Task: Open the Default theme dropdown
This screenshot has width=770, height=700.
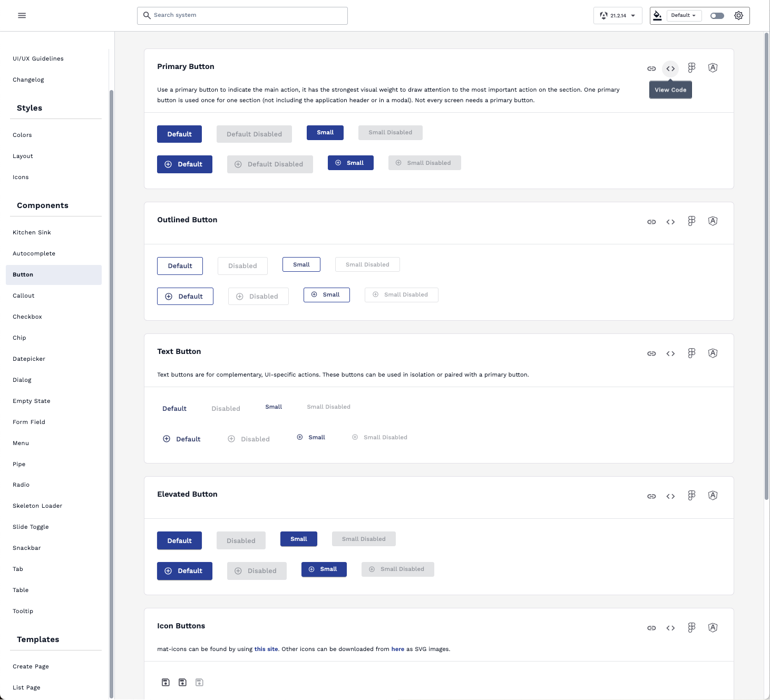Action: click(684, 15)
